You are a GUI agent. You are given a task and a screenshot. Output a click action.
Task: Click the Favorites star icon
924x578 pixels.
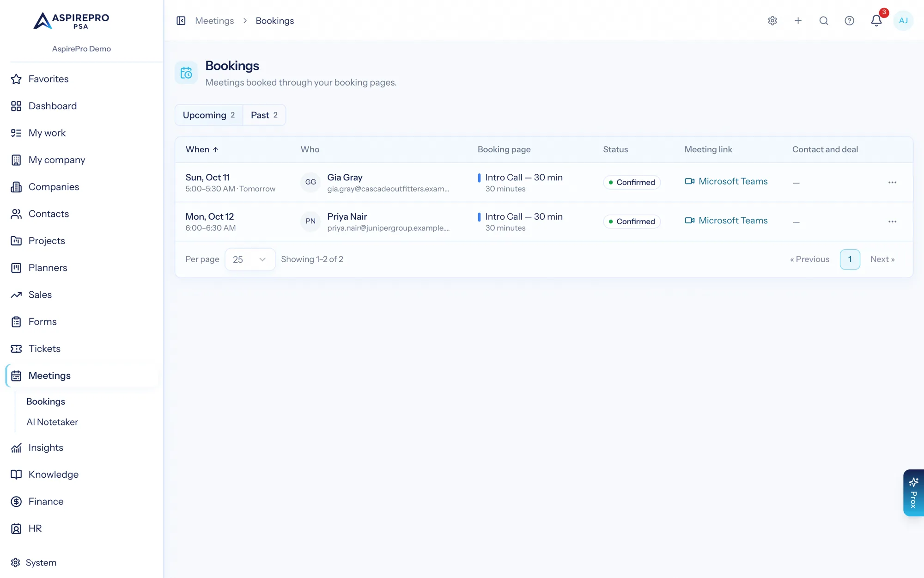click(x=16, y=79)
